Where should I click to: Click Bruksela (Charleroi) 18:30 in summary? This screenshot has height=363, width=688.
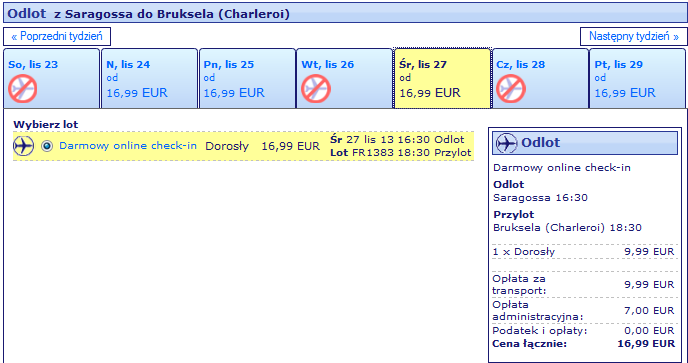[567, 228]
